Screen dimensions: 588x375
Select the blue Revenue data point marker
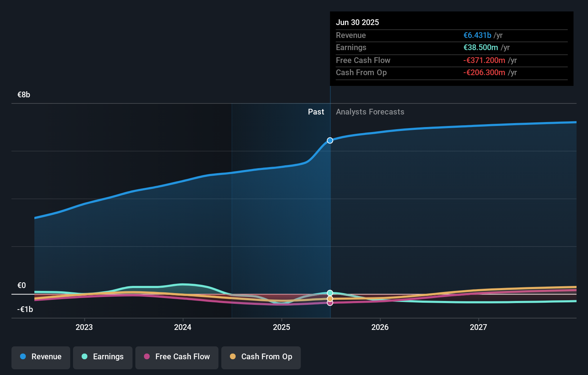click(330, 140)
